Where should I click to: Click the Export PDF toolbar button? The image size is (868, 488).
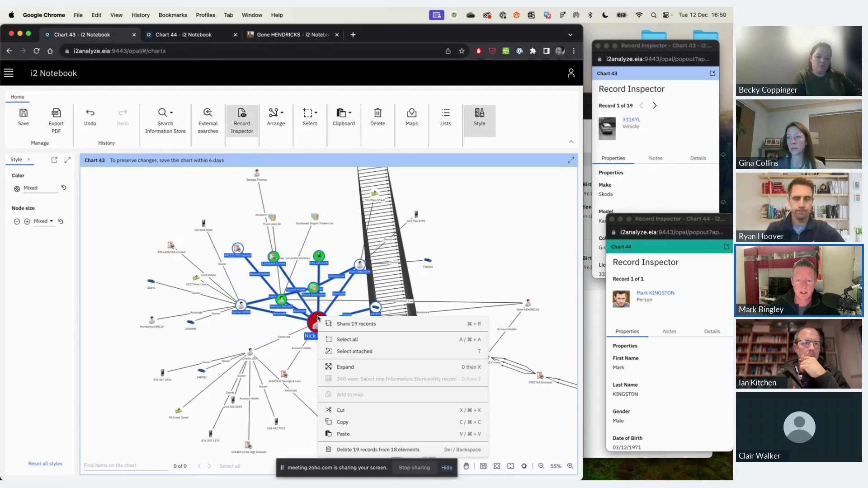(x=56, y=120)
